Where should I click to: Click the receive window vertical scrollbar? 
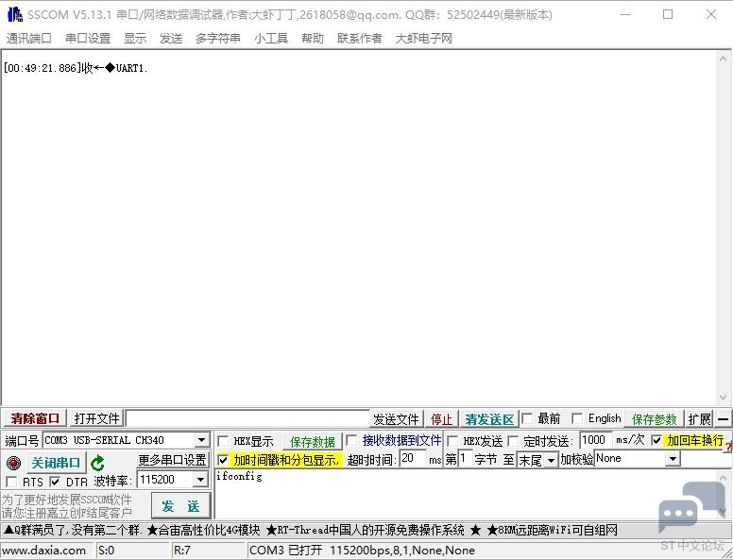pos(723,229)
